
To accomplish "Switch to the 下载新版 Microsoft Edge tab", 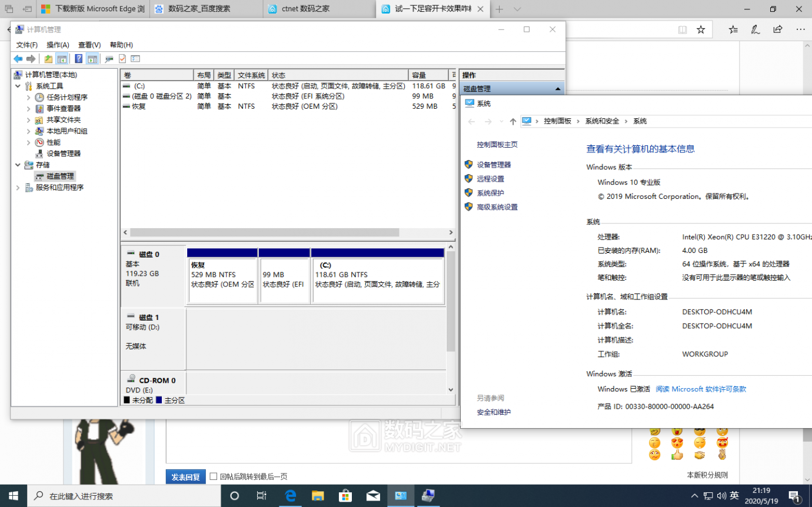I will [x=93, y=9].
